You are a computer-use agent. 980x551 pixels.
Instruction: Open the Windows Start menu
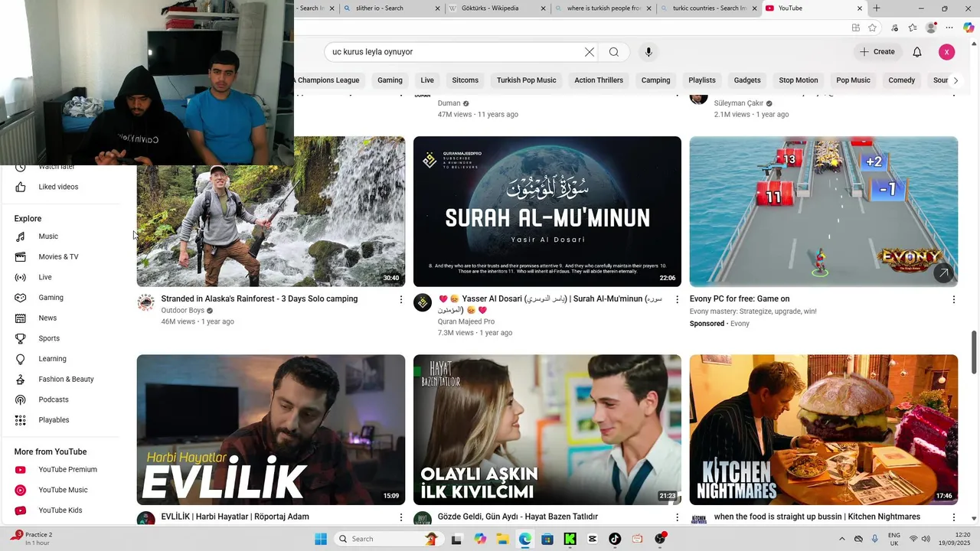(320, 539)
